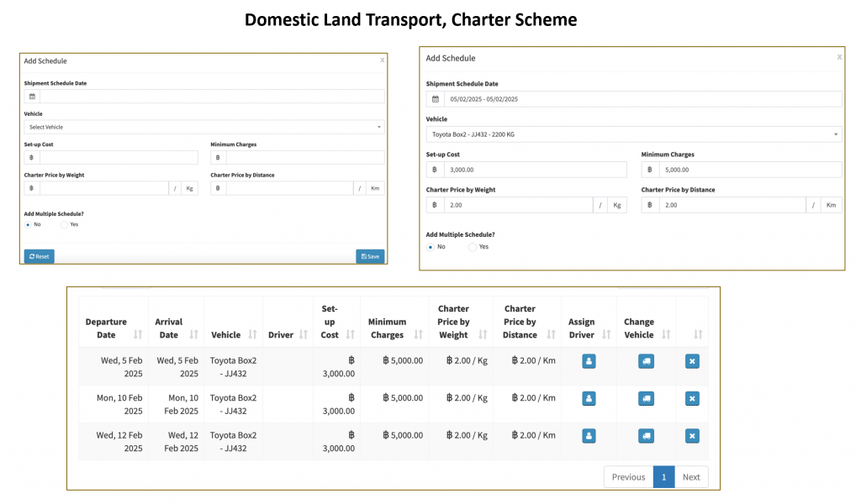Click Change Vehicle truck icon for Mon, 10 Feb row
Screen dimensions: 861x504
pos(647,399)
